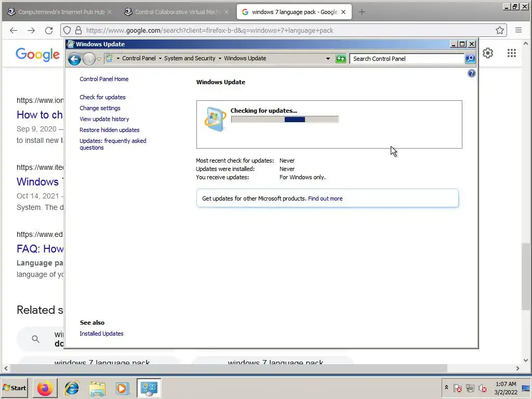
Task: Click the Control Panel address bar icon
Action: tap(109, 58)
